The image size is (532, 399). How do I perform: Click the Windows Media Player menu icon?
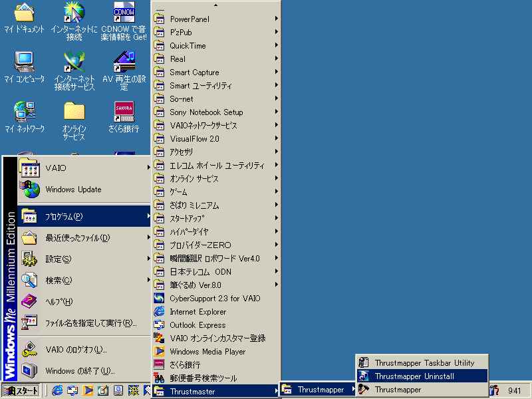(159, 351)
